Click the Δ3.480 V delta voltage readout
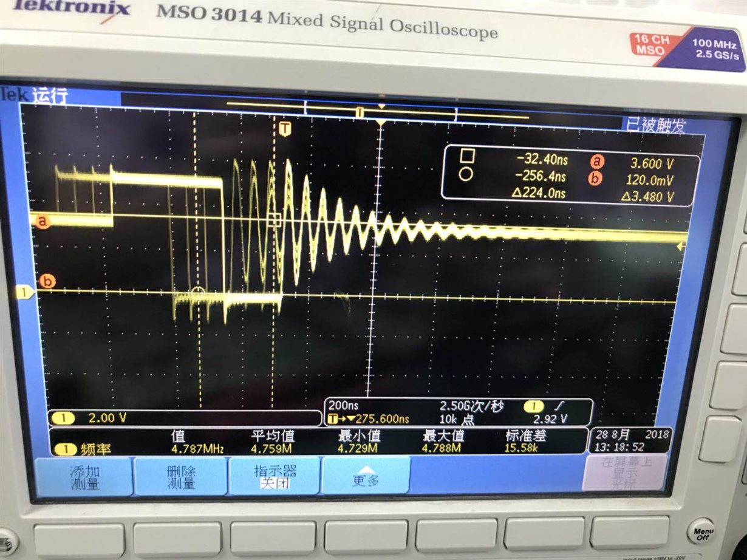The height and width of the screenshot is (560, 747). tap(647, 197)
